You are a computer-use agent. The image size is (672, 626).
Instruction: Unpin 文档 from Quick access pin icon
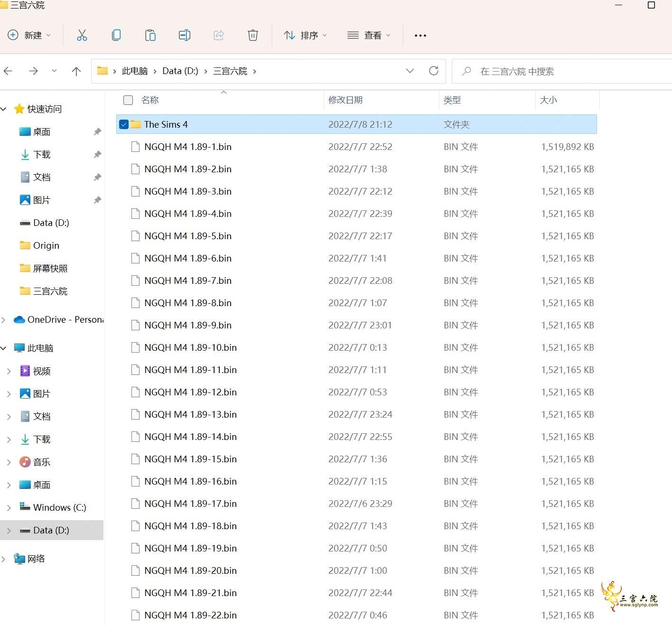point(97,177)
